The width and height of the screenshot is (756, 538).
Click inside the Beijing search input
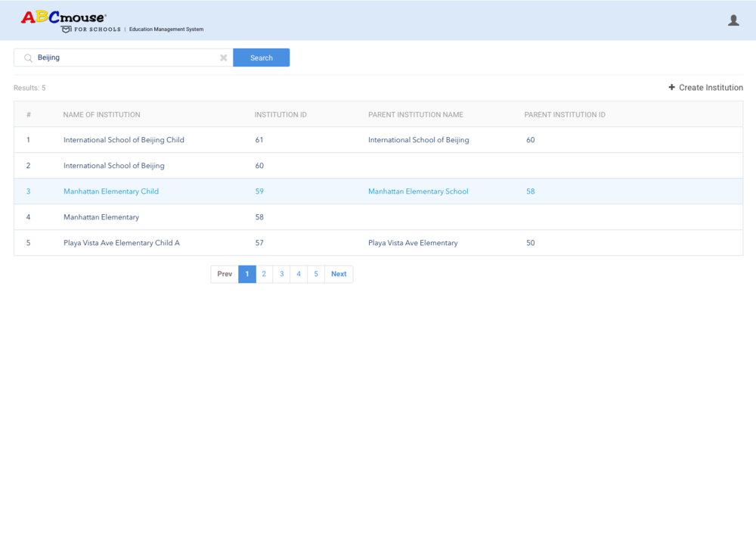point(125,58)
